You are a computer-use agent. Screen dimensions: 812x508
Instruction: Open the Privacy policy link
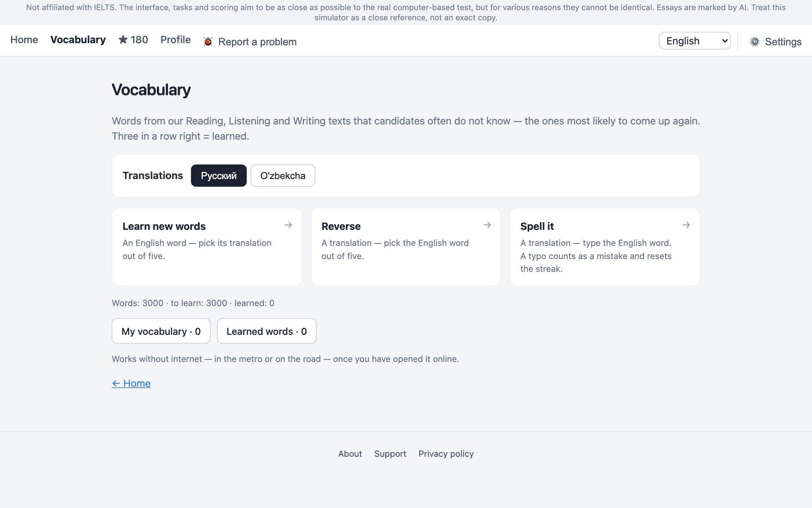[446, 454]
